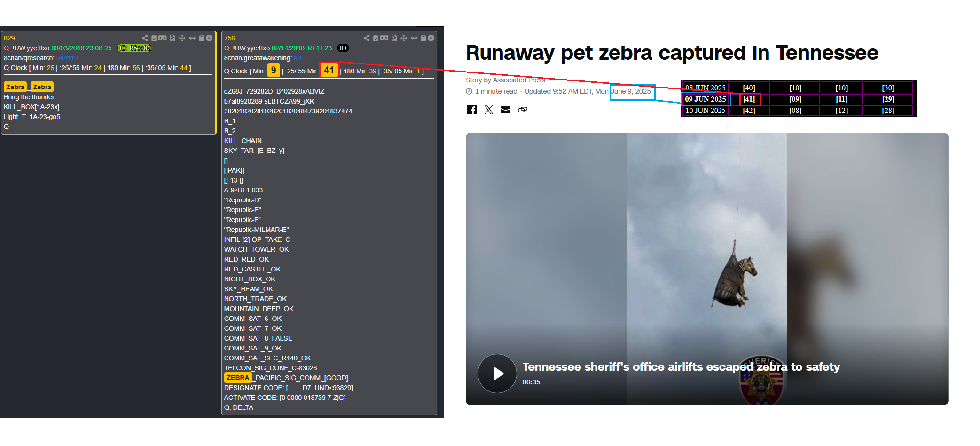
Task: Share the zebra article by email
Action: [x=506, y=110]
